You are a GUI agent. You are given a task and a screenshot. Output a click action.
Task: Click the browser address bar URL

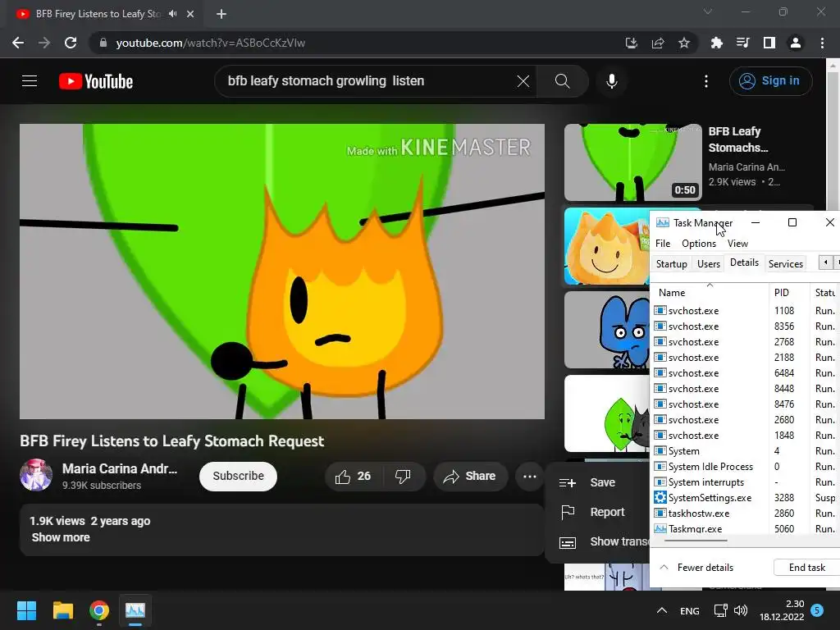click(x=211, y=43)
